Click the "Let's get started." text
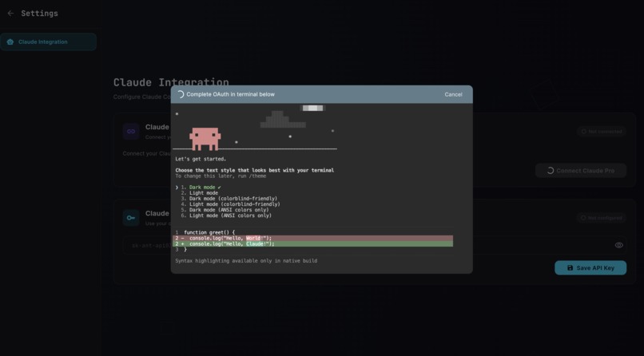Image resolution: width=644 pixels, height=356 pixels. [x=201, y=159]
